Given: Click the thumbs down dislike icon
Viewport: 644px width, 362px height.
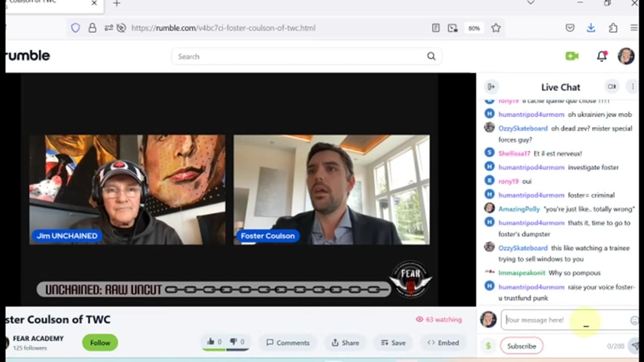Looking at the screenshot, I should (233, 342).
